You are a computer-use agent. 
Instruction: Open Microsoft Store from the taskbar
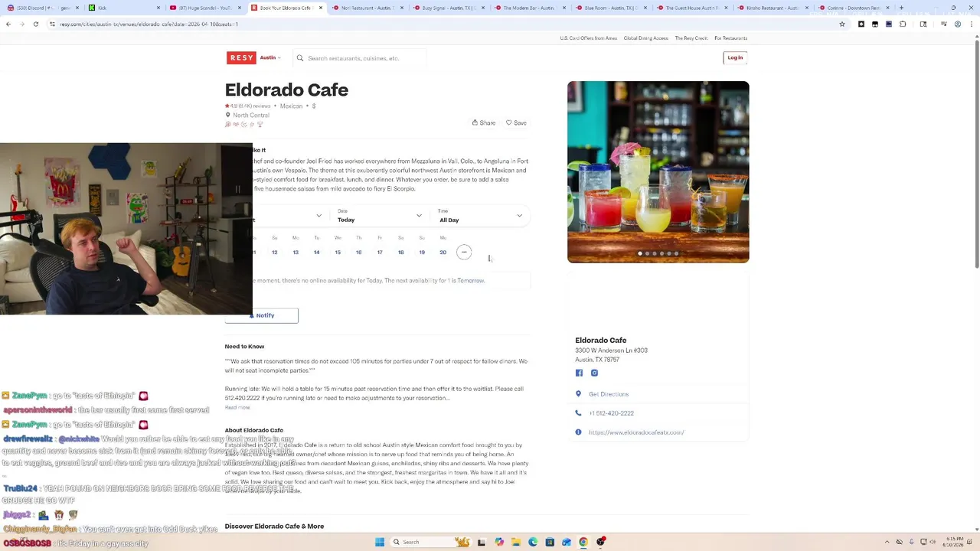[x=550, y=542]
